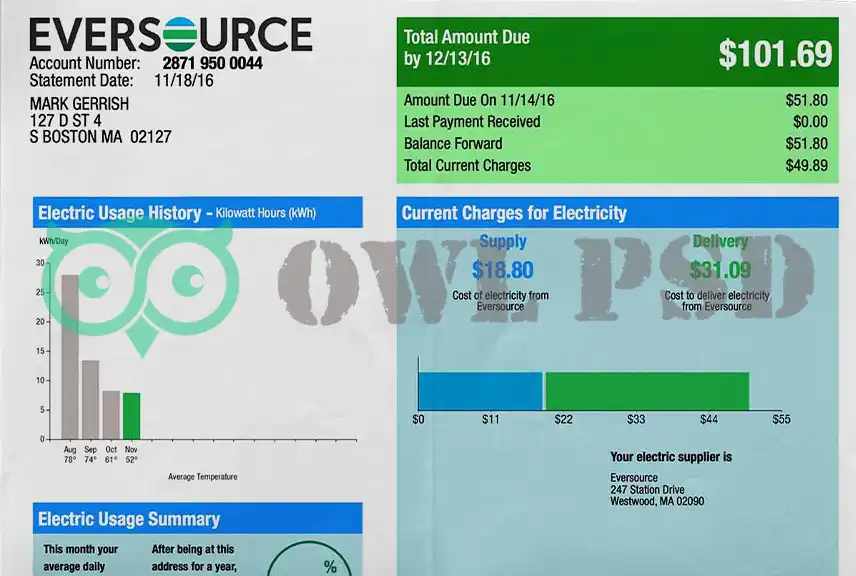Click Current Charges for Electricity header

[617, 212]
